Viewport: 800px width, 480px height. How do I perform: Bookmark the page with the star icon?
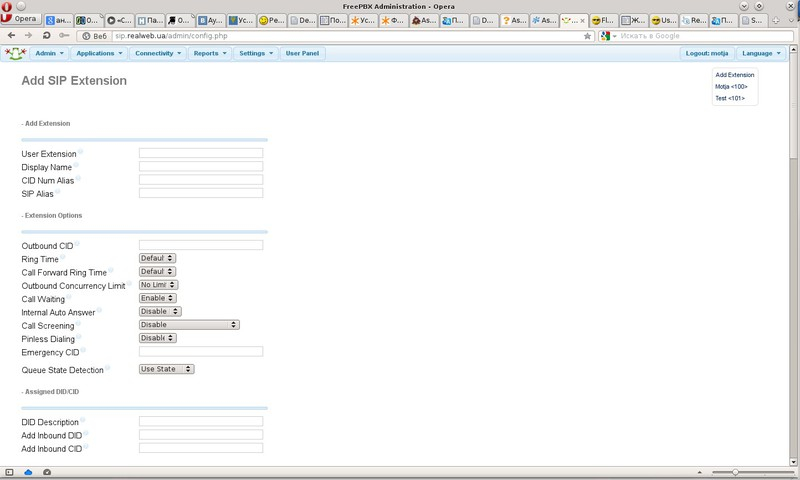coord(587,35)
